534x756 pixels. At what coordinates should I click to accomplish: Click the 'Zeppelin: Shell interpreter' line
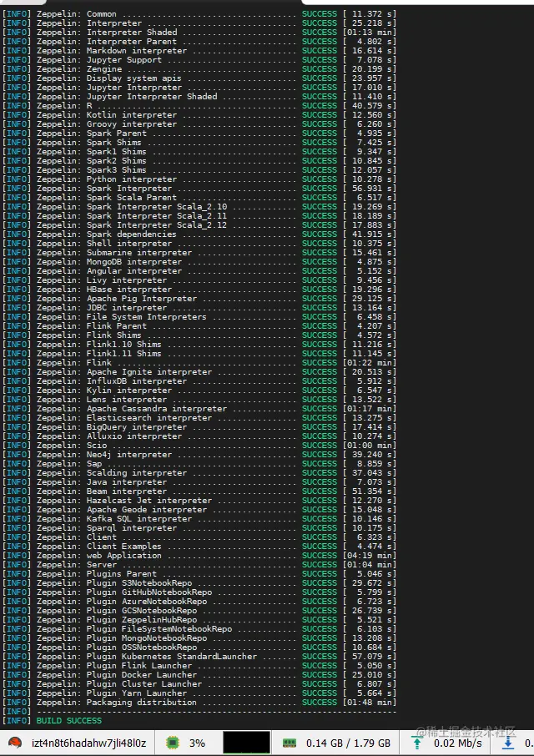click(x=199, y=244)
